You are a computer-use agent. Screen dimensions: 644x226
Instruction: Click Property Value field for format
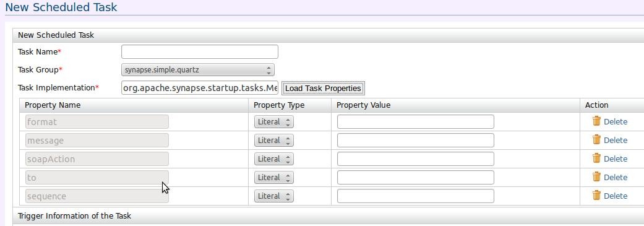415,121
